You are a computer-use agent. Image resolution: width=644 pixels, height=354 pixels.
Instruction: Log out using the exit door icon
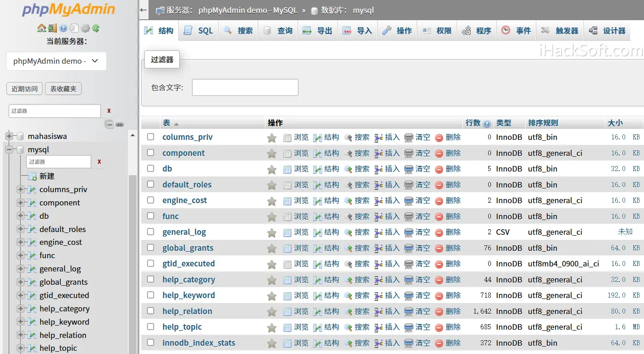52,28
